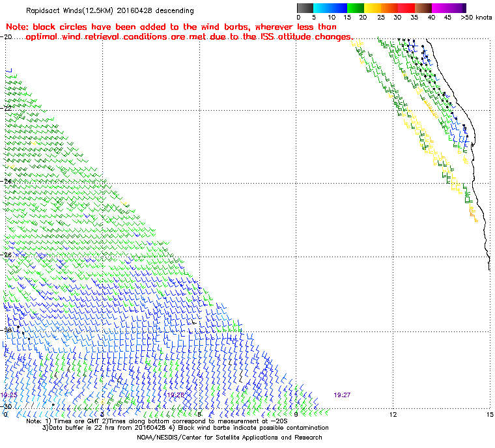Click red note line 'optimal wind retrieval conditions'
The height and width of the screenshot is (448, 495).
(x=189, y=37)
